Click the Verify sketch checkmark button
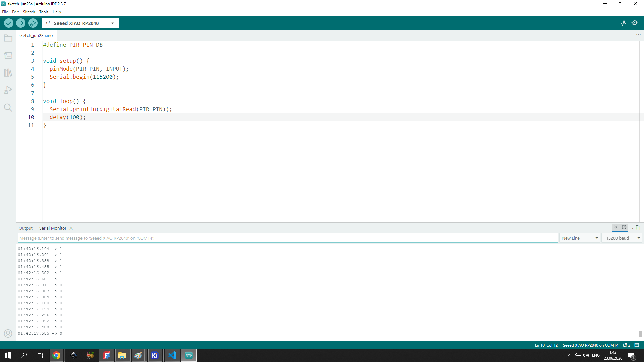644x362 pixels. pyautogui.click(x=9, y=23)
